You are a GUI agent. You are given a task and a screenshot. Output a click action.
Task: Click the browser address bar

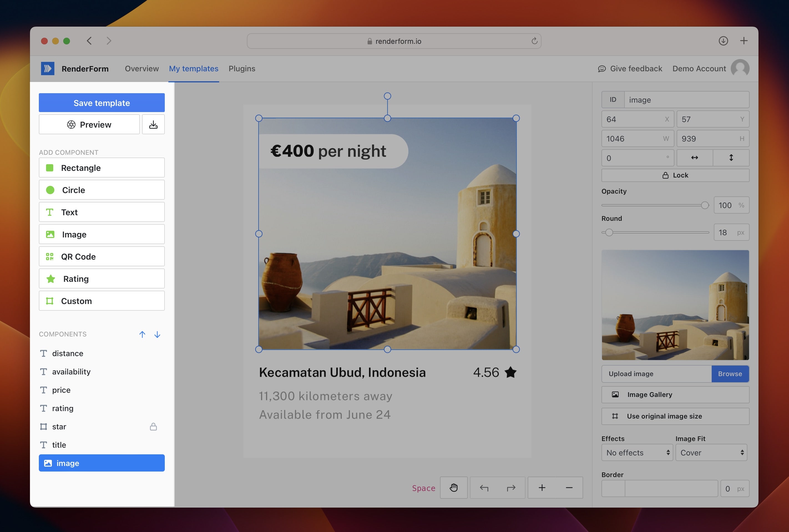coord(394,41)
